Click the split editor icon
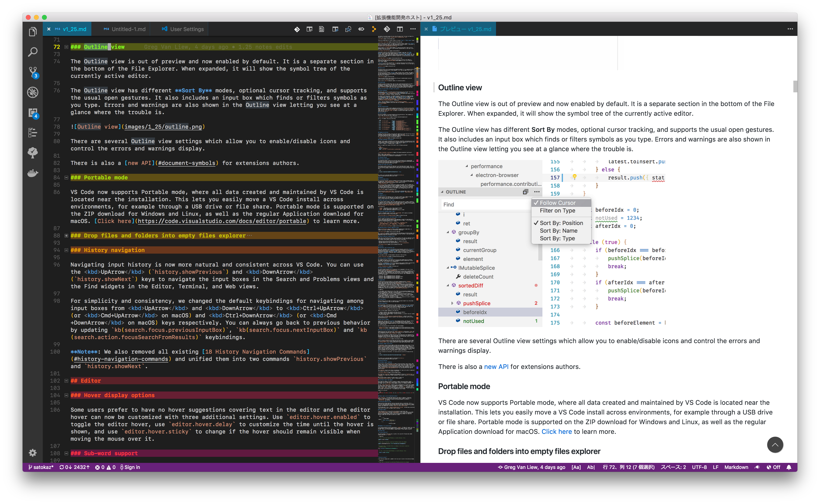This screenshot has height=504, width=820. [x=400, y=29]
